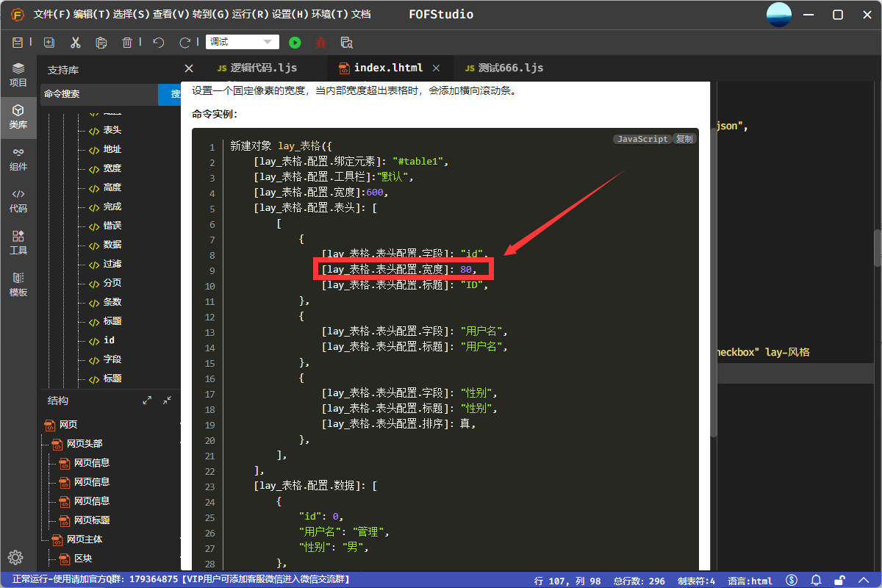
Task: Select the 错误 item in the command tree
Action: pos(112,226)
